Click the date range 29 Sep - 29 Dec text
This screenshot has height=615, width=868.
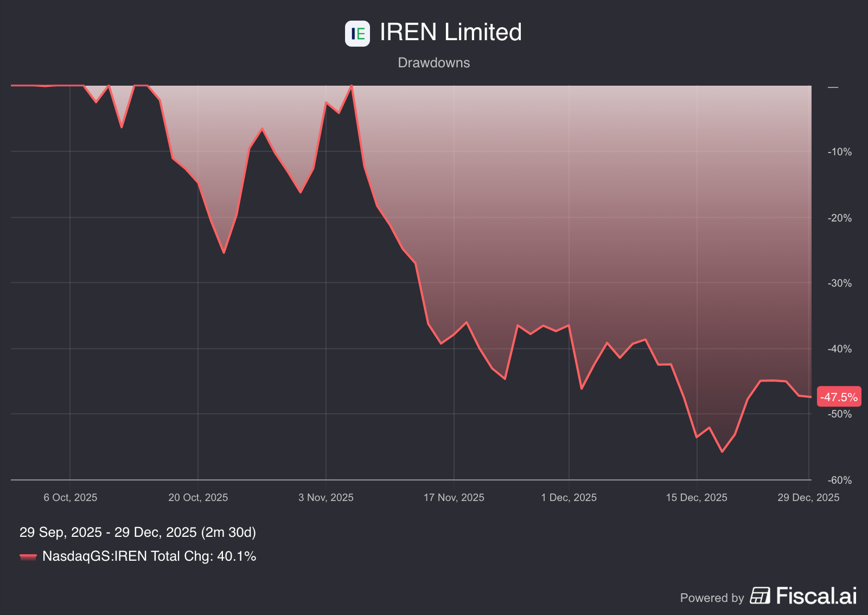pos(138,532)
